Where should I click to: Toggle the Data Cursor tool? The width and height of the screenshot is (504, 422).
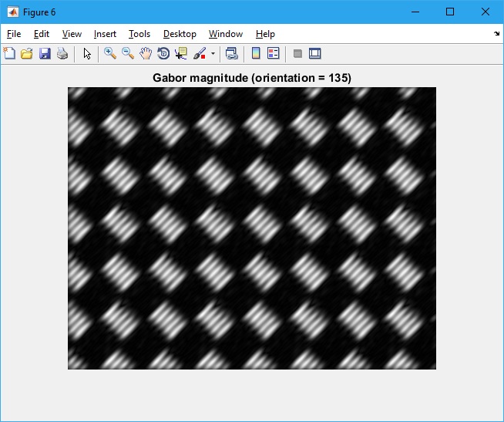181,54
